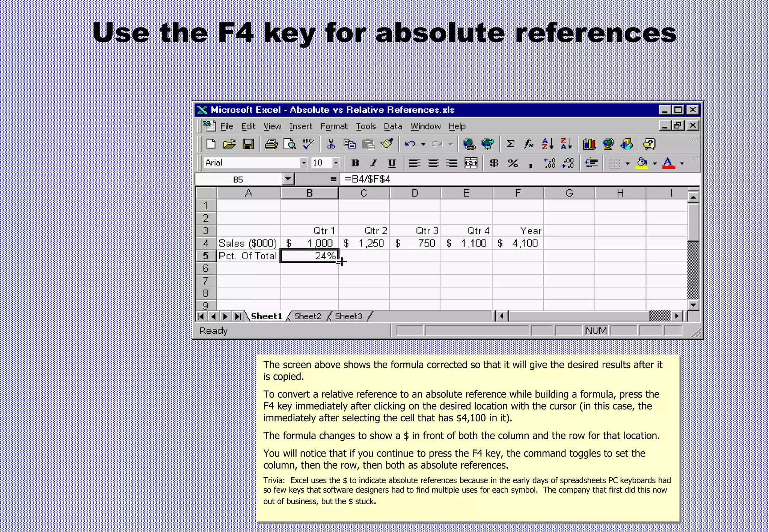Open the Format menu
The image size is (769, 532).
tap(333, 126)
